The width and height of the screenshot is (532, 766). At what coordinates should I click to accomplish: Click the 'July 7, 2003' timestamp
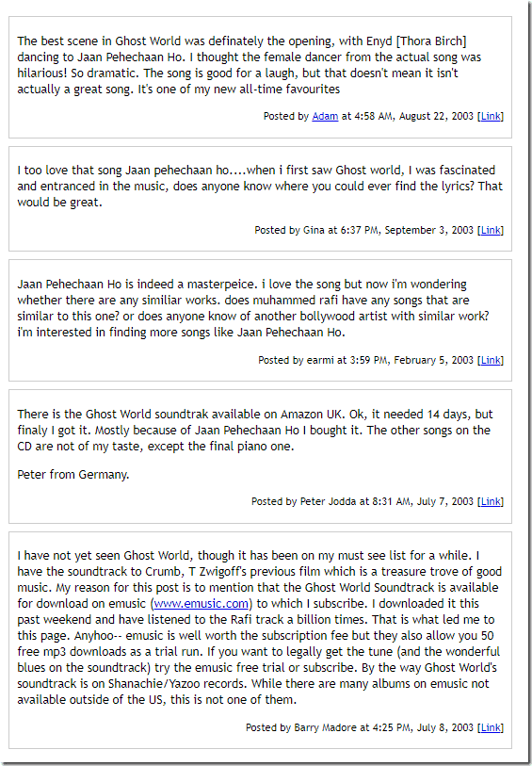(x=445, y=501)
